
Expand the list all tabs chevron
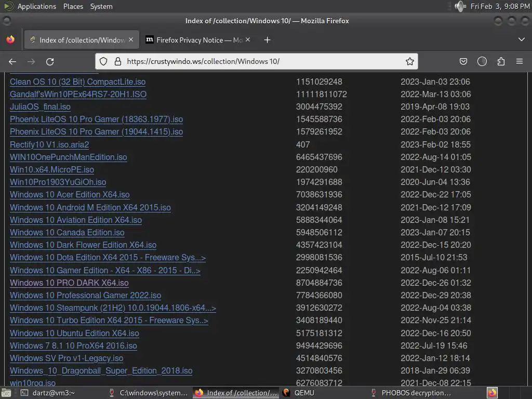(522, 39)
